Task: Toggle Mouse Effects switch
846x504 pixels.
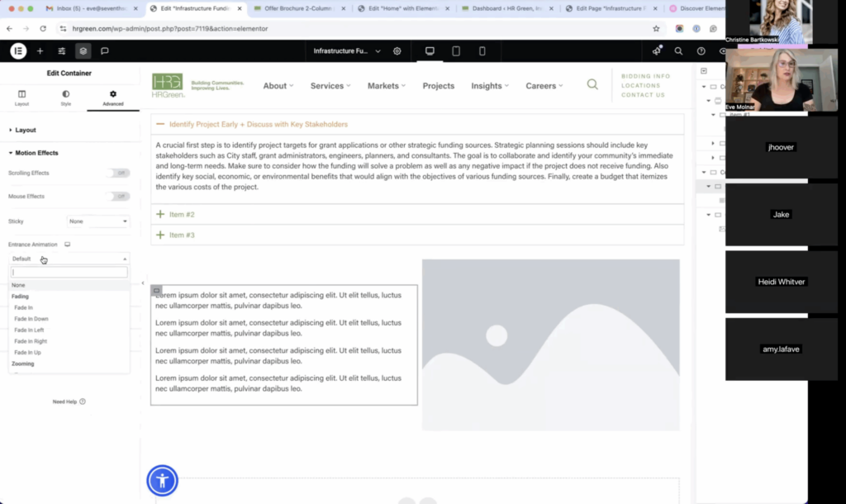Action: point(118,197)
